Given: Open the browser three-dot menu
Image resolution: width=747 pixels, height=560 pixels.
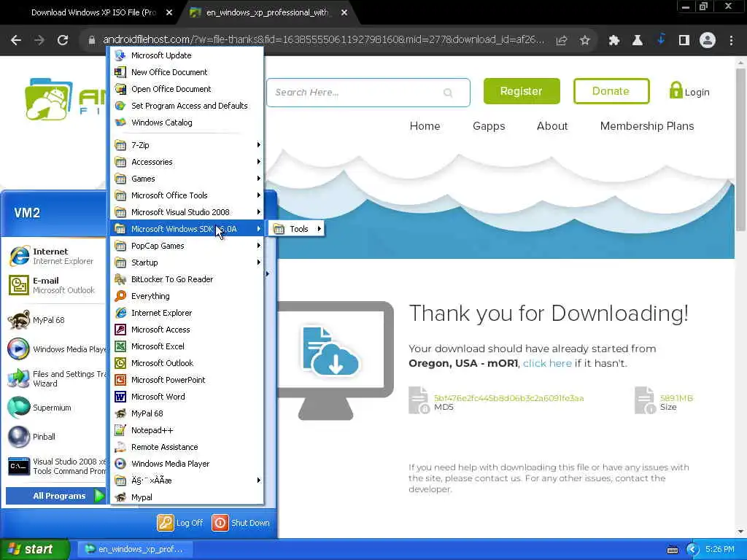Looking at the screenshot, I should point(731,41).
